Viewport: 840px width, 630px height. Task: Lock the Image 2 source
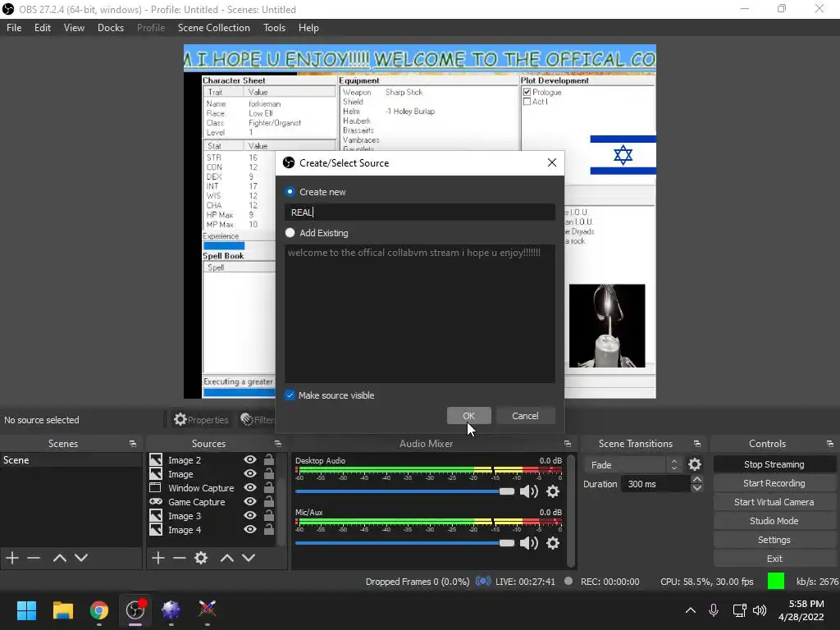tap(269, 459)
